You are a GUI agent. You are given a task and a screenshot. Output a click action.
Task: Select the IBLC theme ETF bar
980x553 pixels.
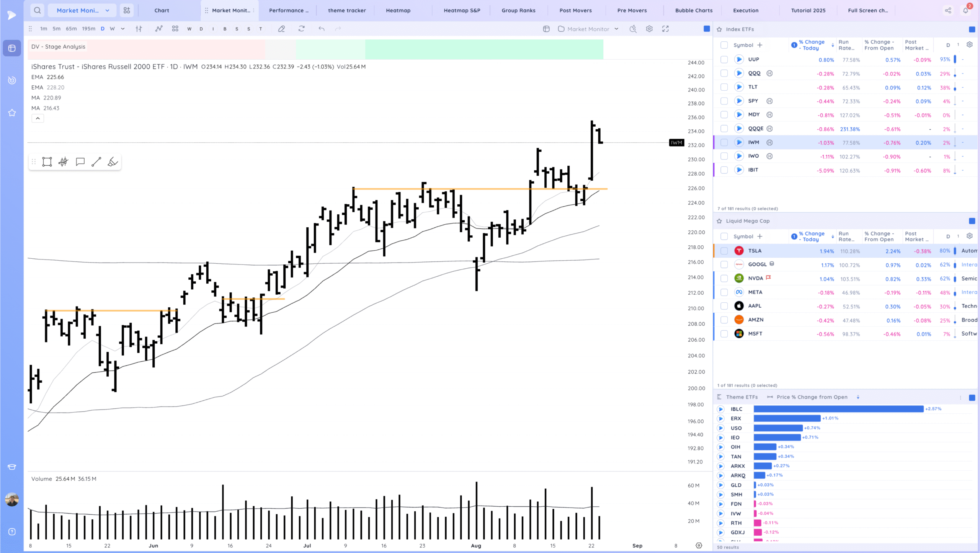click(x=838, y=409)
